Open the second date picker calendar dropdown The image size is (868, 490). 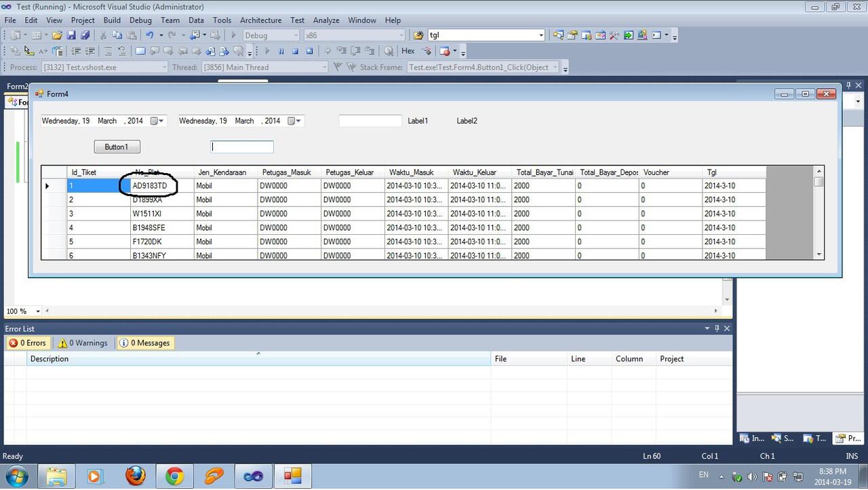(x=294, y=121)
